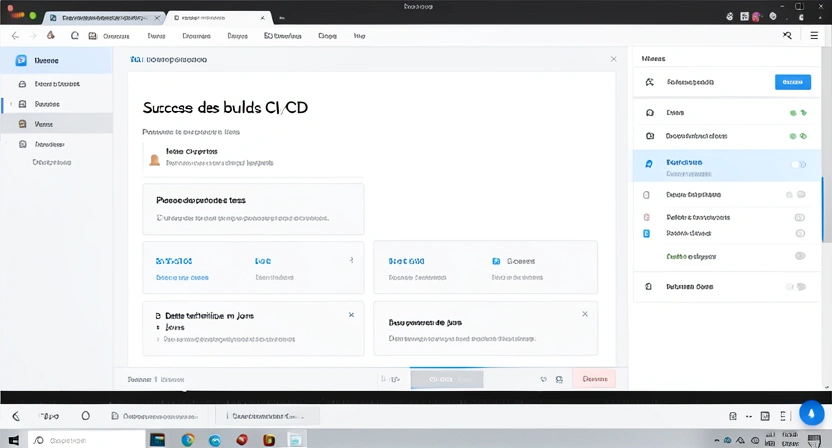
Task: Open the Windows Start menu
Action: (x=14, y=440)
